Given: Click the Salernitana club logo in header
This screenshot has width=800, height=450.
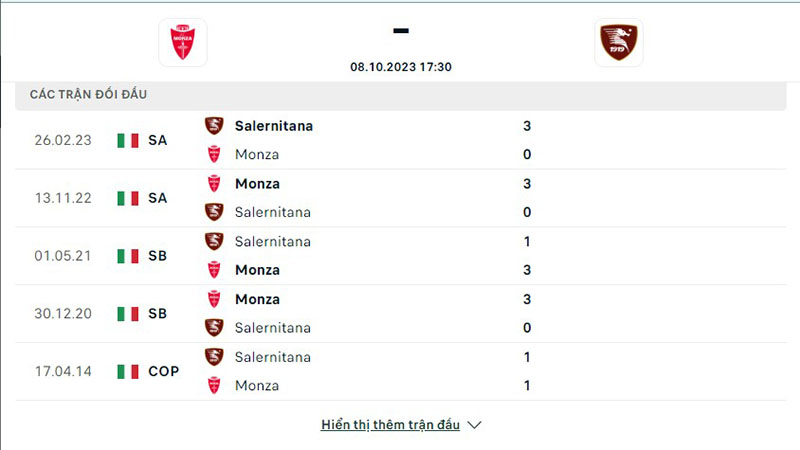Looking at the screenshot, I should pyautogui.click(x=618, y=42).
